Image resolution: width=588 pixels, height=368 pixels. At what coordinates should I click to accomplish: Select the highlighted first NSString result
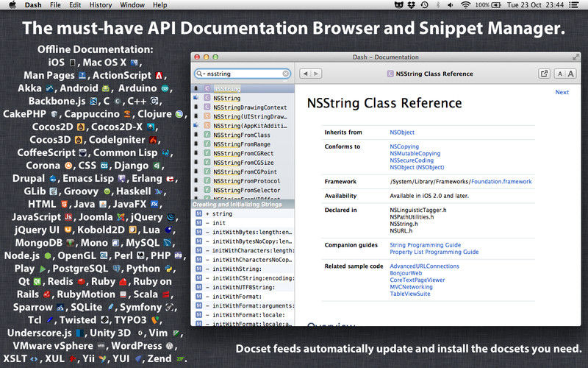(x=243, y=88)
